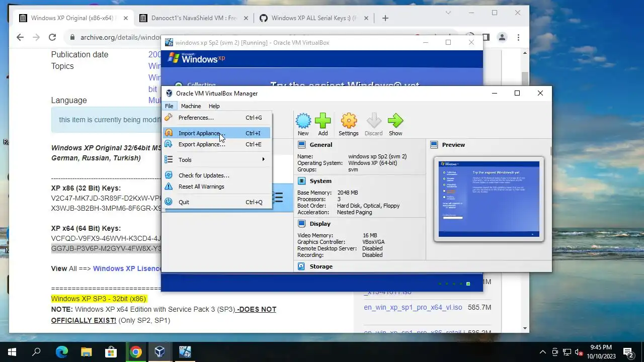Select Import Appliance... menu entry
This screenshot has width=644, height=362.
pyautogui.click(x=217, y=133)
